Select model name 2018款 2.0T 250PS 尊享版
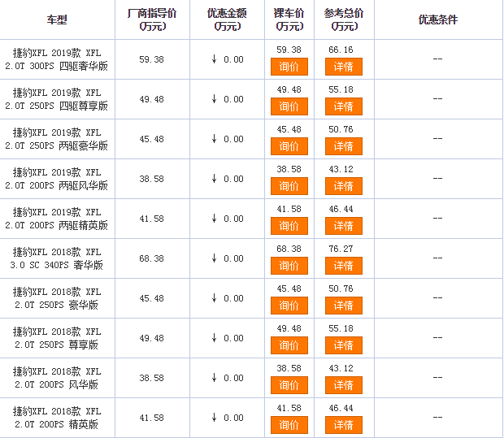Image resolution: width=504 pixels, height=438 pixels. coord(57,338)
